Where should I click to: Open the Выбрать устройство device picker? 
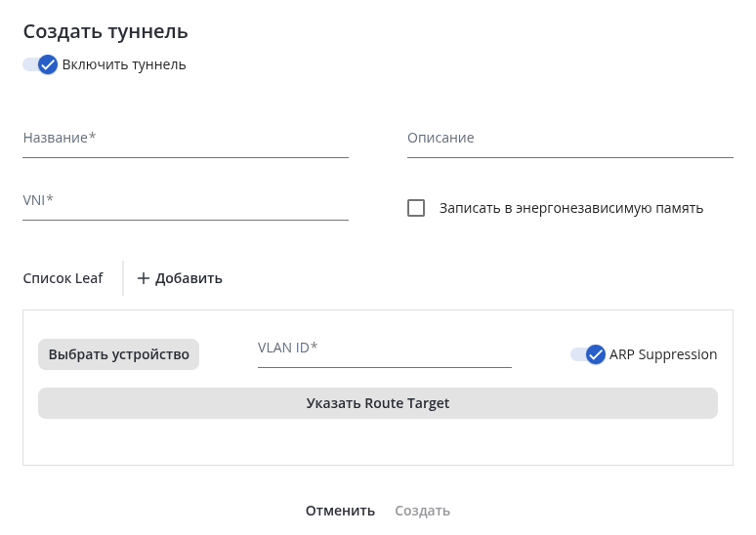point(118,354)
